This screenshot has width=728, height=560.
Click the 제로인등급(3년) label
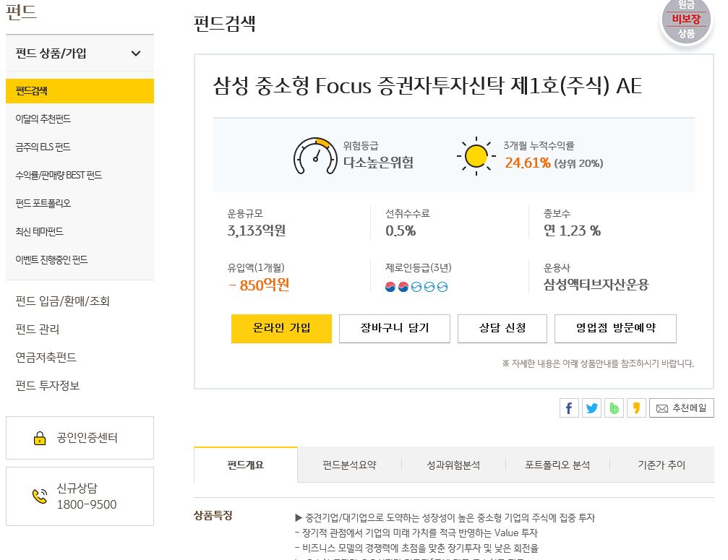click(419, 267)
